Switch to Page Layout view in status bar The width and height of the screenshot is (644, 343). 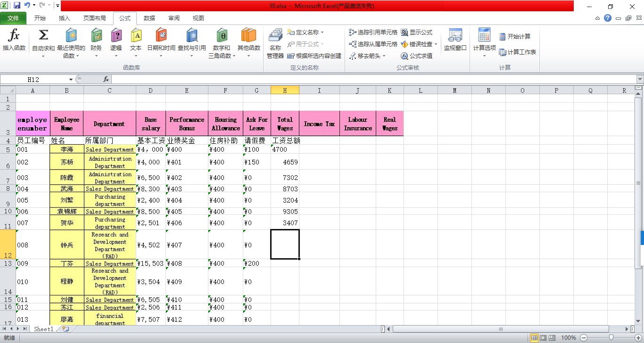pyautogui.click(x=543, y=338)
